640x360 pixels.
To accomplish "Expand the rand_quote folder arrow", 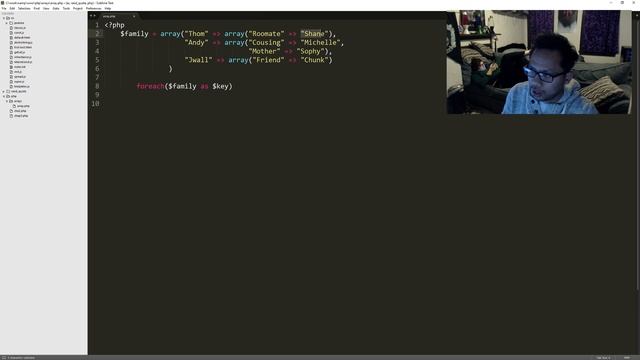I will coord(4,91).
